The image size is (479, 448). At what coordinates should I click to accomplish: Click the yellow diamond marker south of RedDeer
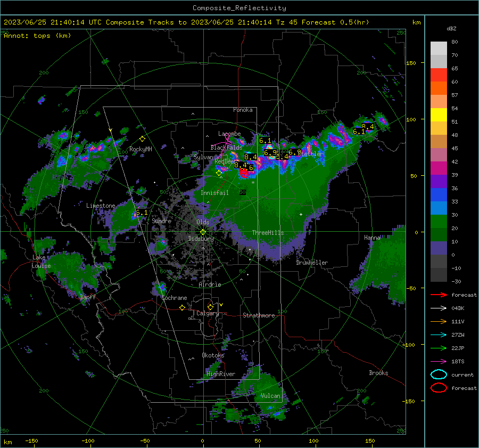click(219, 173)
